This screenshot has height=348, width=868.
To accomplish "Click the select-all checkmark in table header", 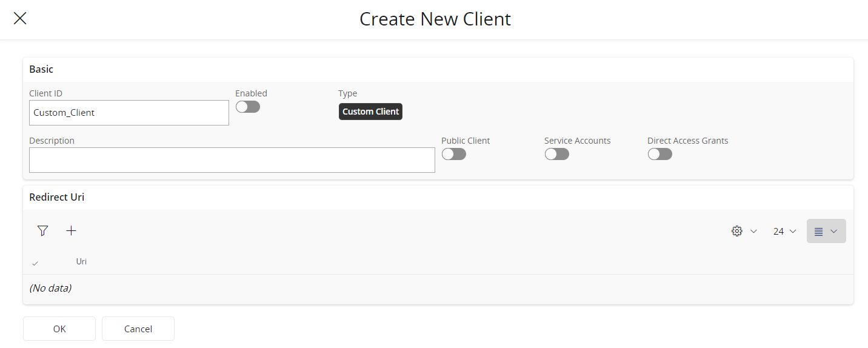I will tap(35, 263).
